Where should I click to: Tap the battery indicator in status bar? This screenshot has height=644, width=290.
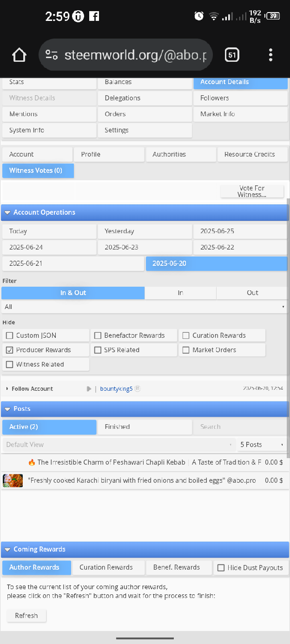273,16
